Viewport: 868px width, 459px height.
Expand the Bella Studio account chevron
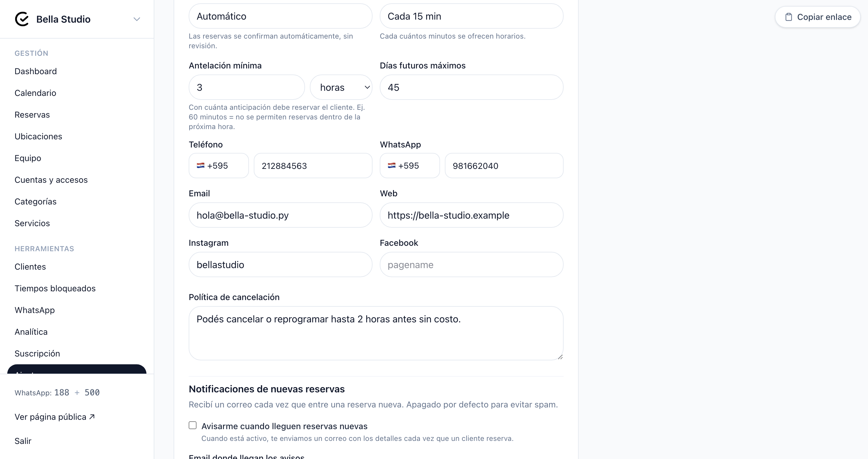pyautogui.click(x=137, y=19)
